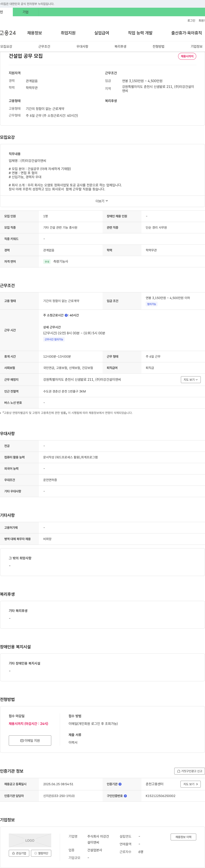This screenshot has width=205, height=868.
Task: Click the contact 신지은(033-250-1910)
Action: tap(59, 796)
